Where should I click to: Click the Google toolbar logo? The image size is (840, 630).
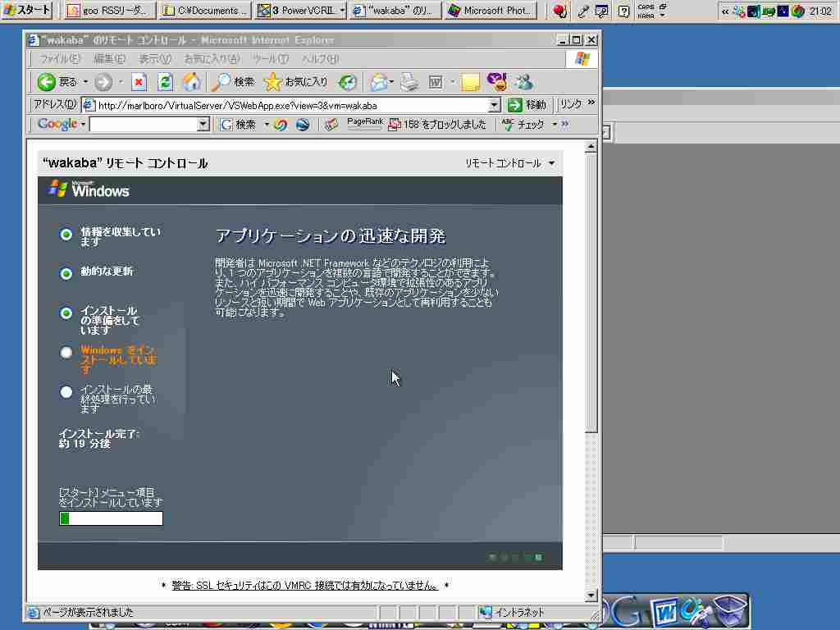tap(57, 125)
